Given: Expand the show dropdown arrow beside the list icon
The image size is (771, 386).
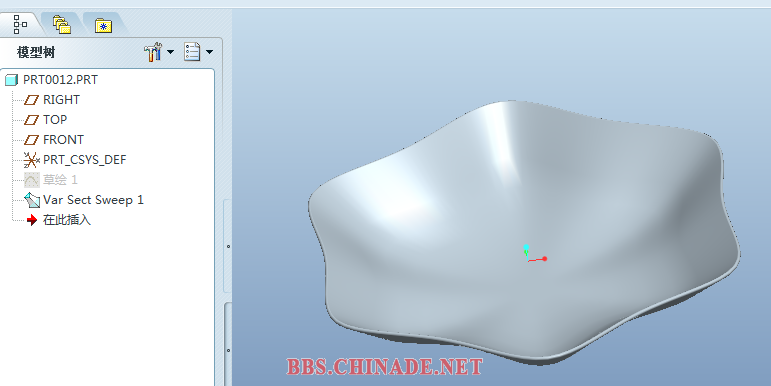Looking at the screenshot, I should click(209, 52).
